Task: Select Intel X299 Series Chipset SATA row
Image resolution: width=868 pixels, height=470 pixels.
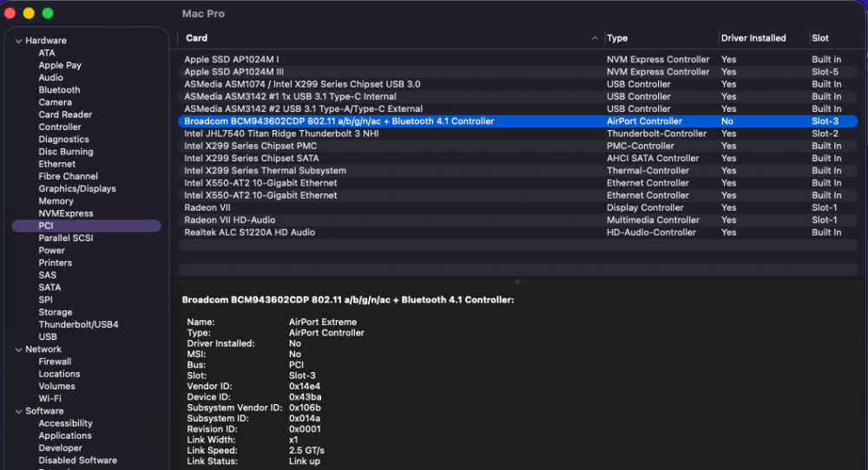Action: (x=517, y=158)
